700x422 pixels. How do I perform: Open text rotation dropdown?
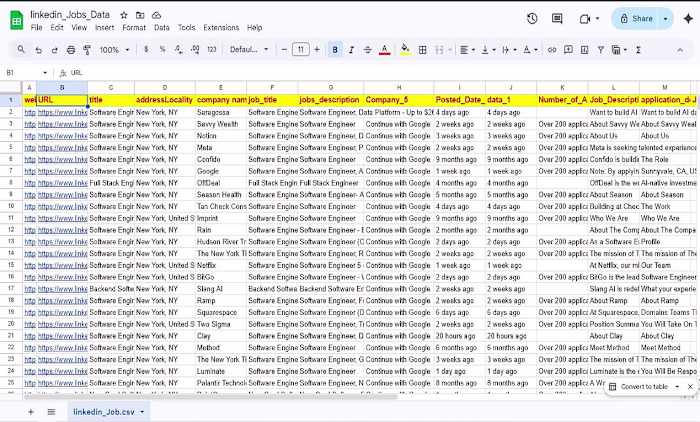(x=530, y=50)
